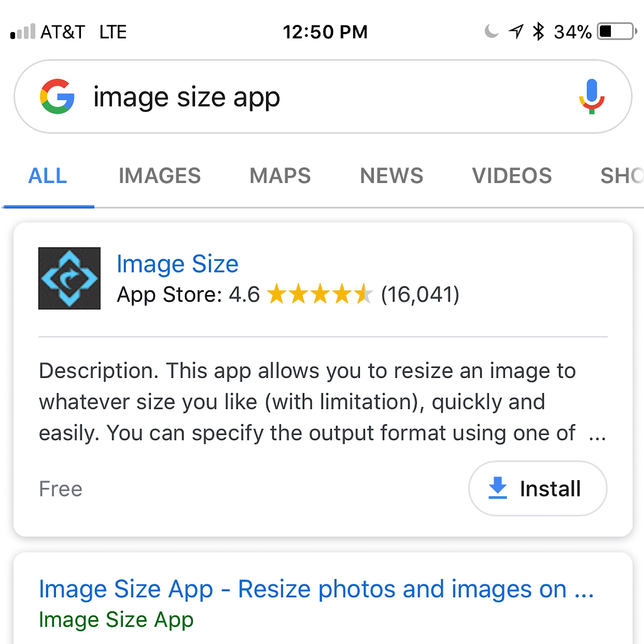Tap the location arrow status icon
This screenshot has height=644, width=644.
click(x=516, y=32)
